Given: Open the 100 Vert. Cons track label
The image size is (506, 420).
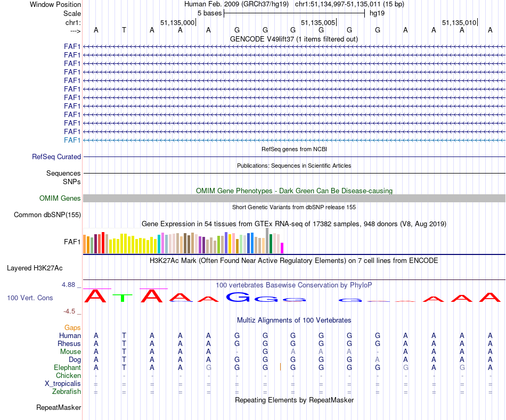Looking at the screenshot, I should [30, 298].
